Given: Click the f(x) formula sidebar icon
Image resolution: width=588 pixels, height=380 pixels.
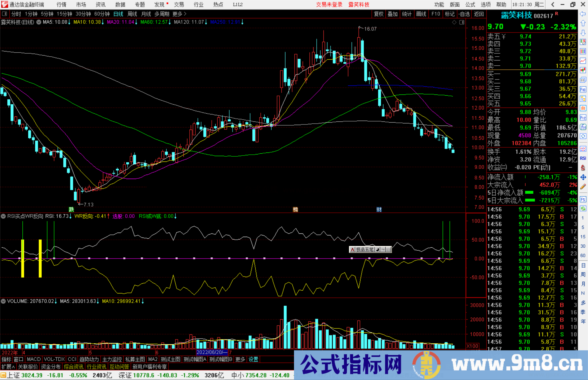Looking at the screenshot, I should click(x=583, y=127).
